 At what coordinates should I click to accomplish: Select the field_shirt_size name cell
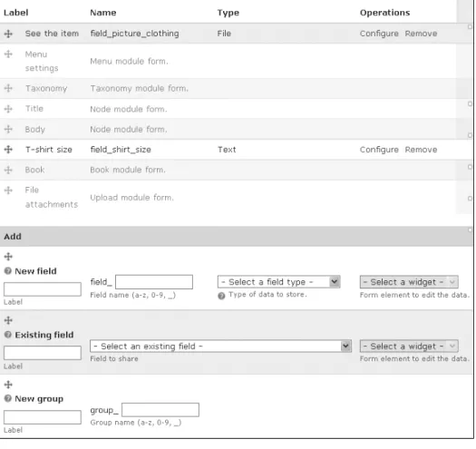coord(121,150)
